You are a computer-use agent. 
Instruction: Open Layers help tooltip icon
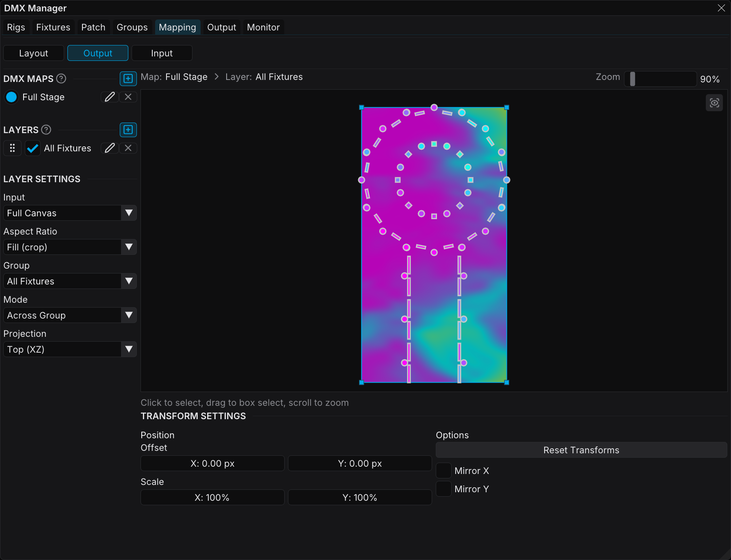tap(46, 129)
